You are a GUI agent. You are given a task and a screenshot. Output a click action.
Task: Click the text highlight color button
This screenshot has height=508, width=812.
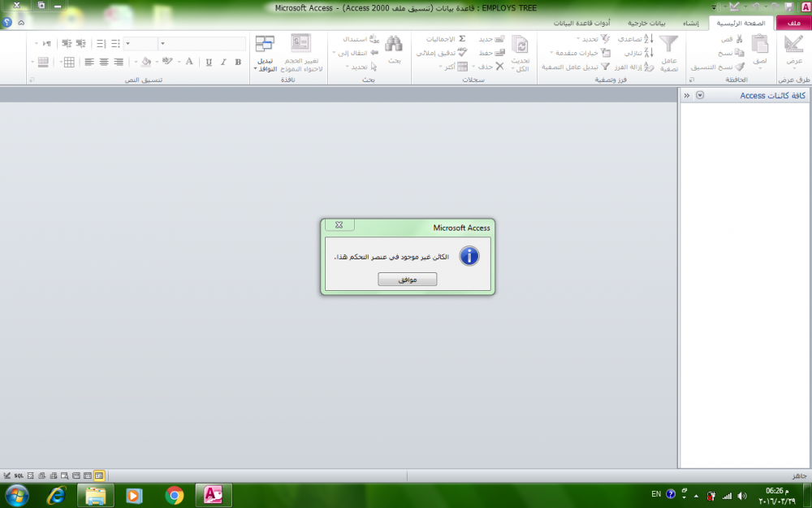[167, 62]
